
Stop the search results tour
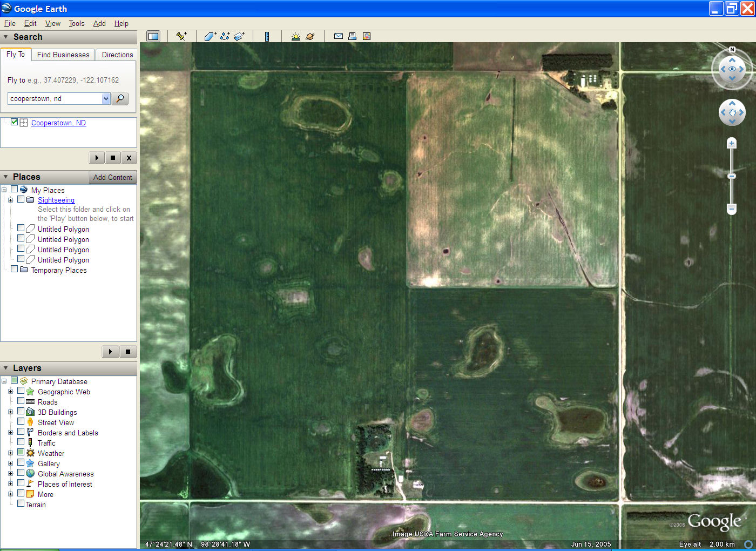[113, 158]
